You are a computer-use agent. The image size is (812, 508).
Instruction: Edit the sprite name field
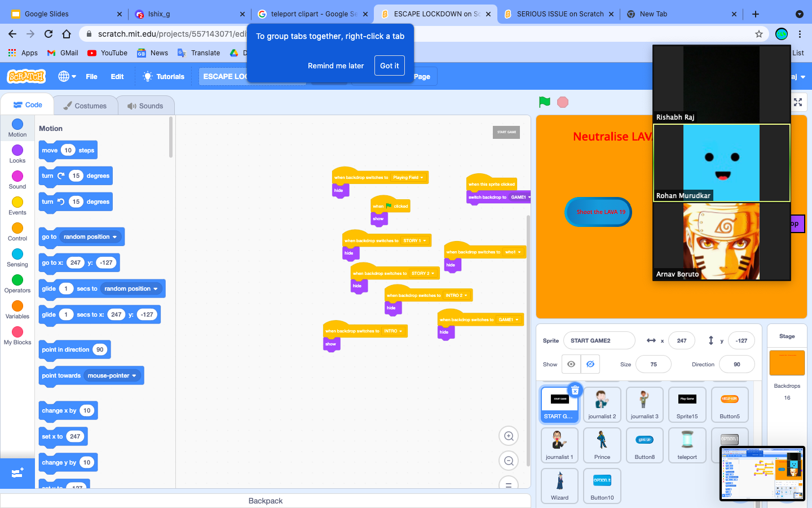point(599,340)
